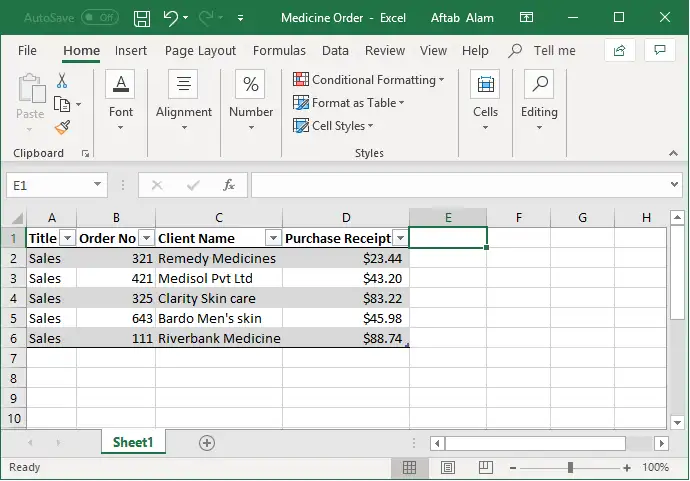Click the Share icon
This screenshot has height=481, width=690.
point(620,50)
